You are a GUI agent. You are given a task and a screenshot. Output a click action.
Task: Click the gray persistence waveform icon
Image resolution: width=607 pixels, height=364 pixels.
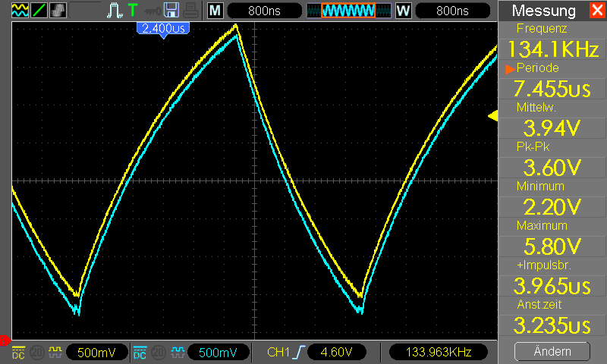(58, 10)
